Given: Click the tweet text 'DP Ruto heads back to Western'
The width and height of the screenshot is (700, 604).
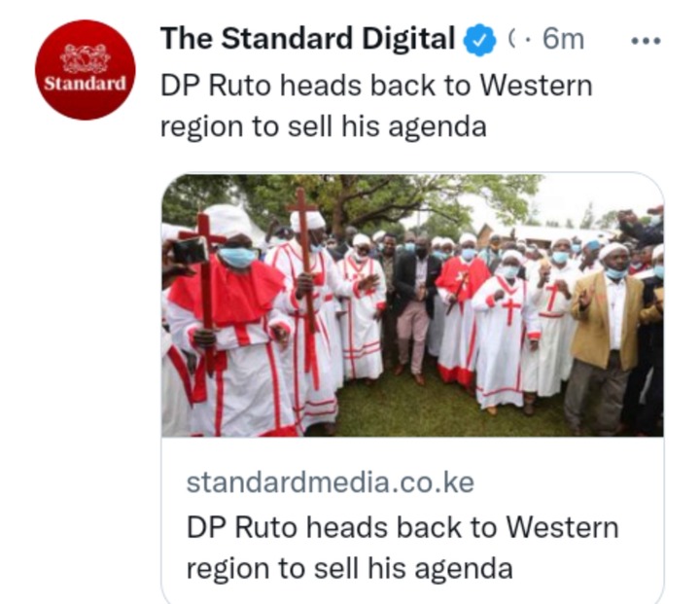Looking at the screenshot, I should pos(376,86).
